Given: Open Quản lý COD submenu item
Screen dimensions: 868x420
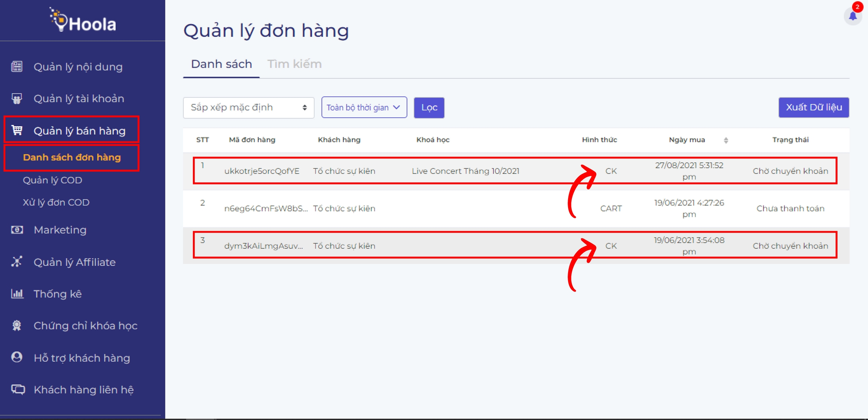Looking at the screenshot, I should tap(52, 180).
